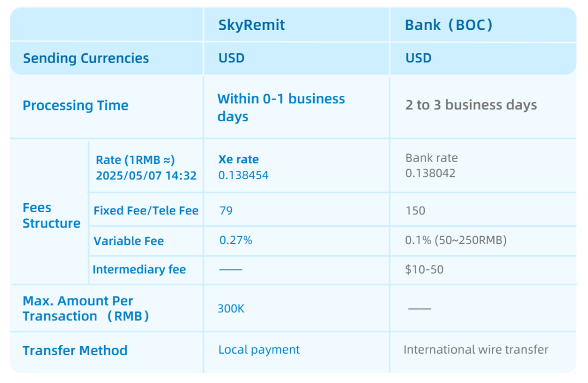
Task: Click the International wire transfer cell
Action: click(x=476, y=350)
